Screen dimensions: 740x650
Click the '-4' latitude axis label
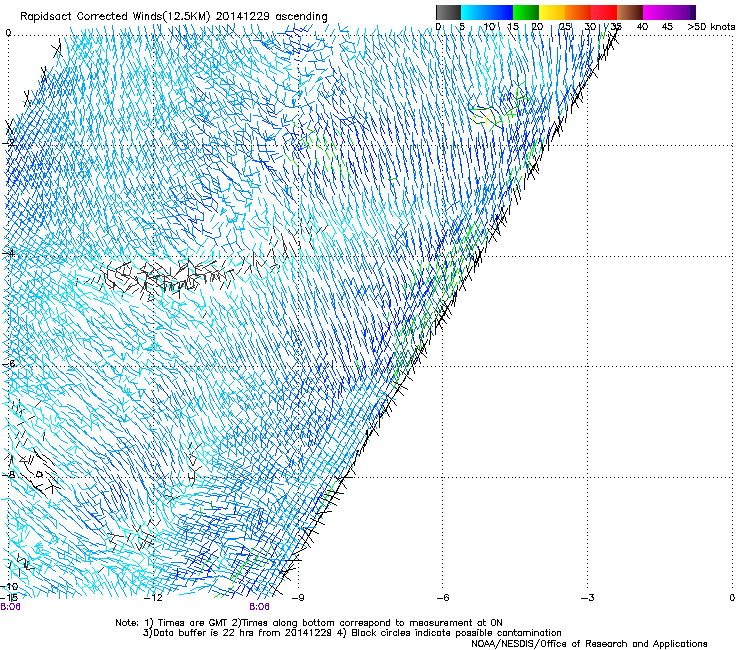pos(8,253)
